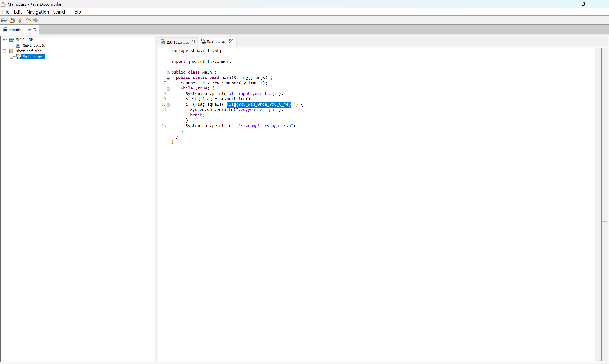Open the File menu

[x=6, y=12]
